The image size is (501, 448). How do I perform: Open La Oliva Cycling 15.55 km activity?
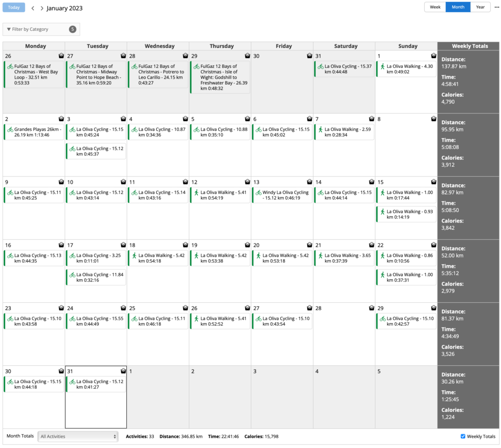[x=96, y=321]
